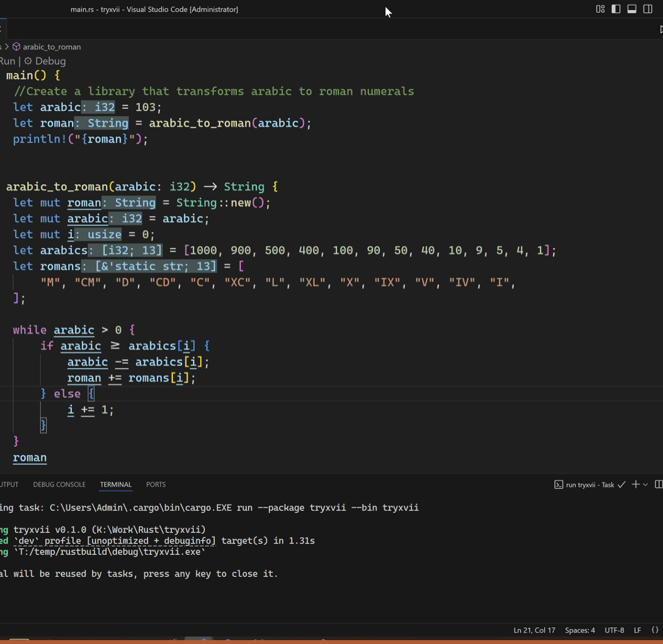663x644 pixels.
Task: Click the Debug code lens link
Action: tap(51, 61)
